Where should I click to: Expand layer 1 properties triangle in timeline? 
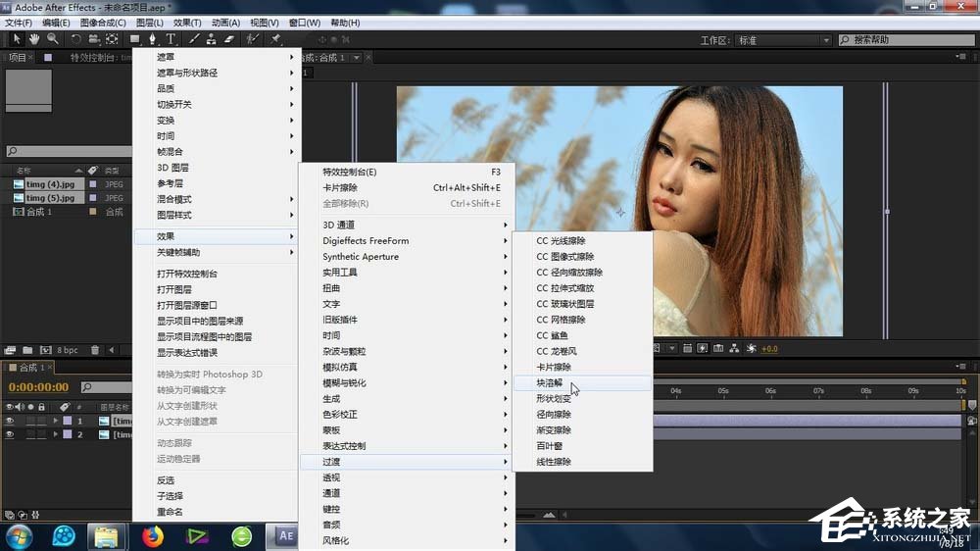click(x=55, y=421)
